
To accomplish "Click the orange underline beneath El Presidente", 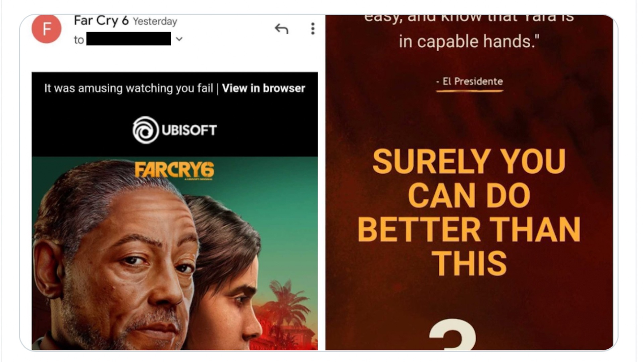I will click(470, 90).
